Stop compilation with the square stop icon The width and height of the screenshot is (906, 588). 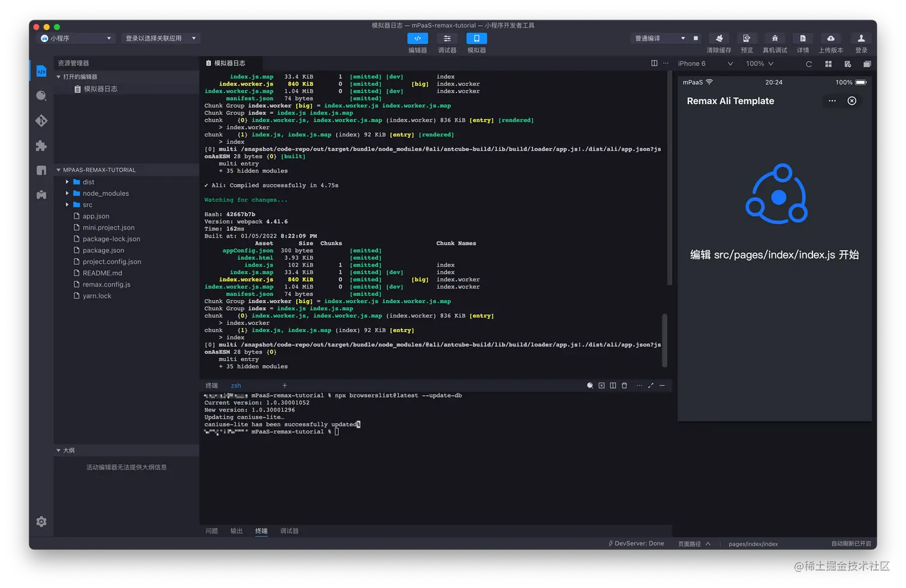(x=696, y=38)
